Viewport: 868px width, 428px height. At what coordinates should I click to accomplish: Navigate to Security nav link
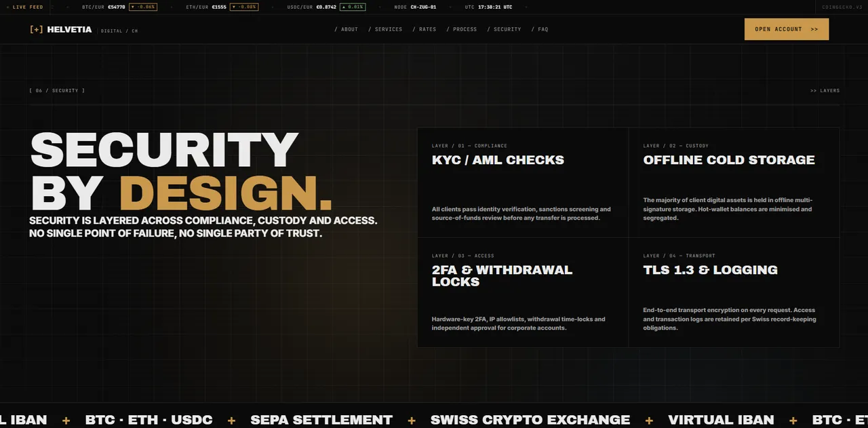(x=504, y=29)
